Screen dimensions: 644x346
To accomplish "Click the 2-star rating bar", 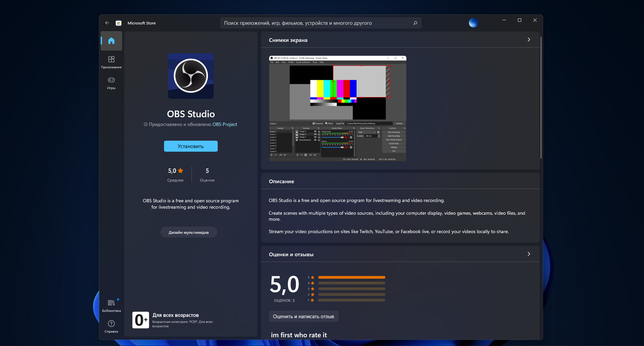I will [352, 294].
